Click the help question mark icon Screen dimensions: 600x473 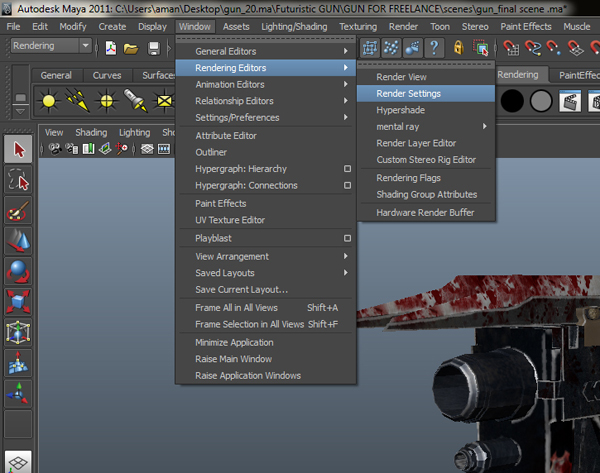point(434,48)
